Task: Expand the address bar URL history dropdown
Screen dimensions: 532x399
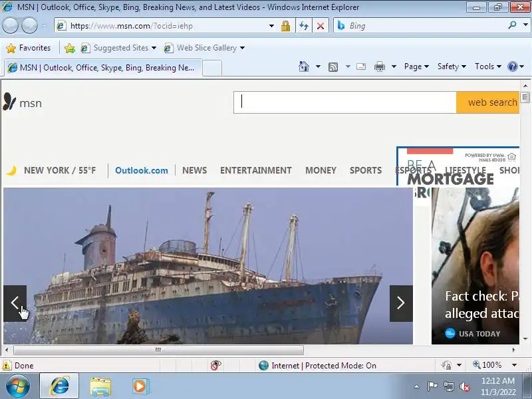Action: click(271, 26)
